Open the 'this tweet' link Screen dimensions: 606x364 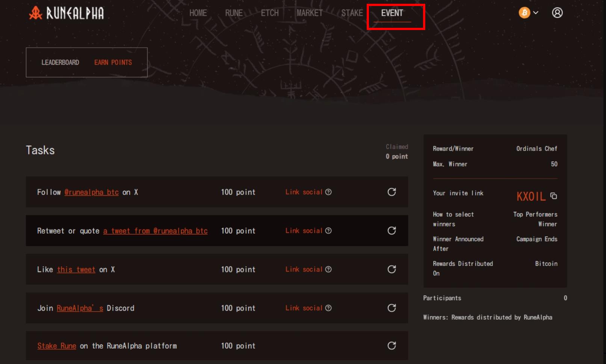[76, 270]
